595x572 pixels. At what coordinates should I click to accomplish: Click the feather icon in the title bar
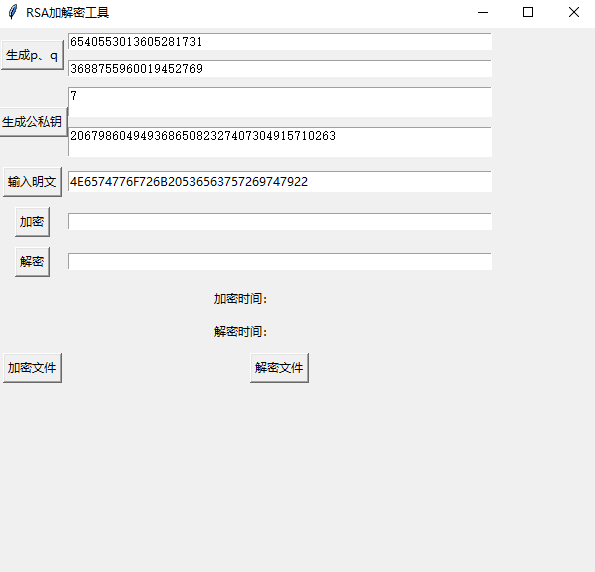pos(13,12)
